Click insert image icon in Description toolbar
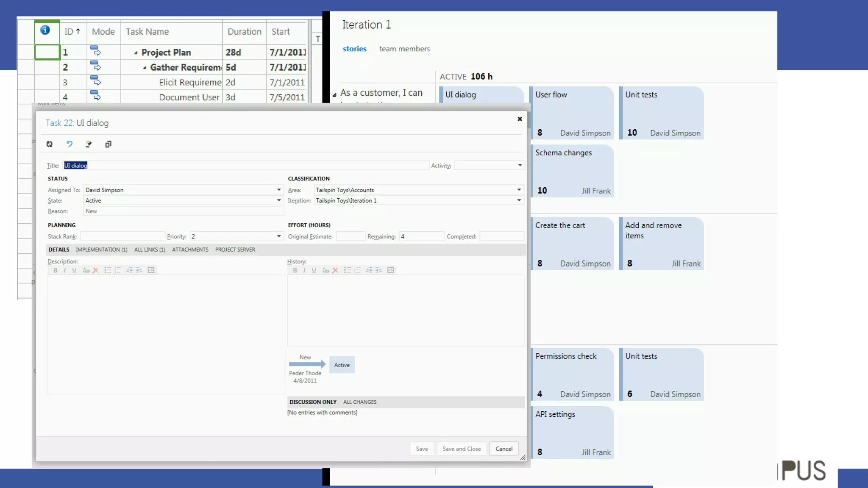868x488 pixels. [x=151, y=270]
